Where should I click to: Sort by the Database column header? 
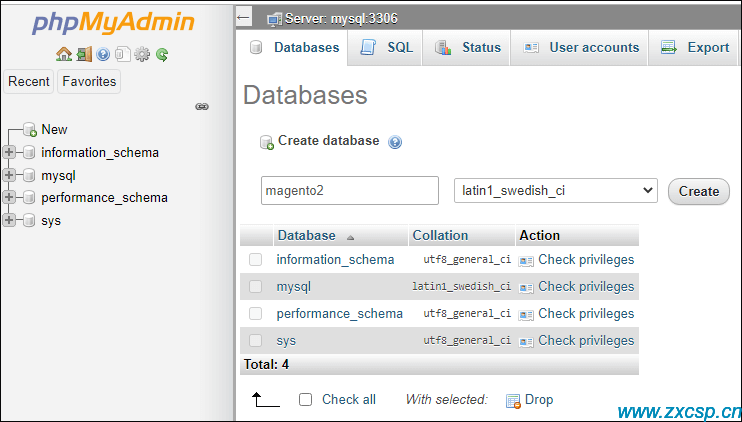tap(307, 236)
